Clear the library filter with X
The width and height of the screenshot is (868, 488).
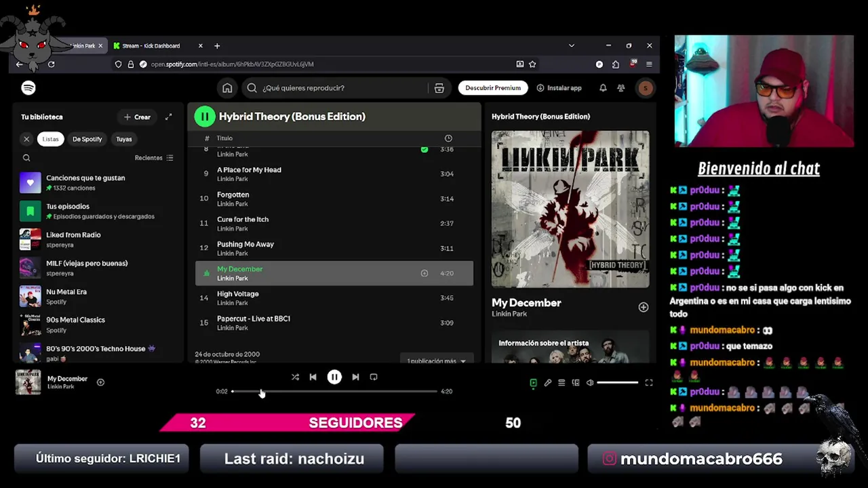[x=26, y=139]
